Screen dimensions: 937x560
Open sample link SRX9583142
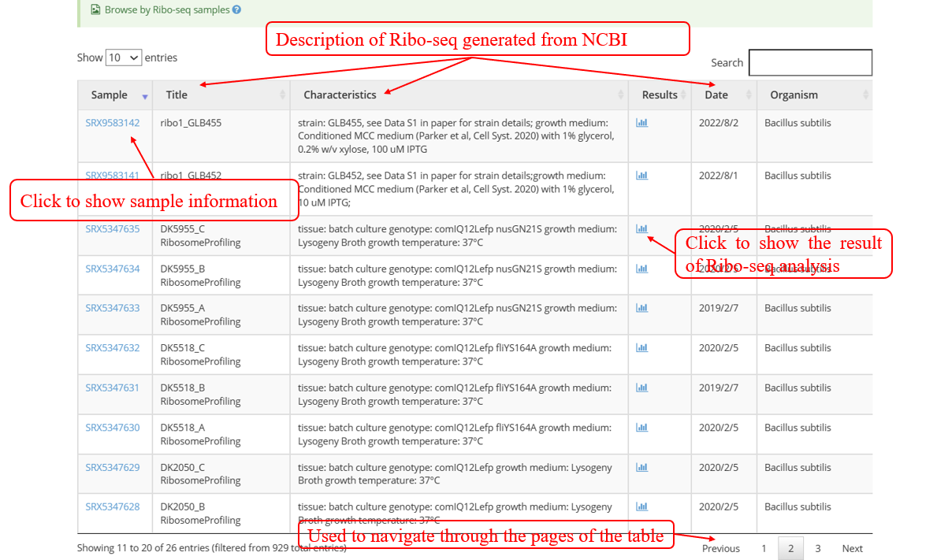tap(113, 123)
